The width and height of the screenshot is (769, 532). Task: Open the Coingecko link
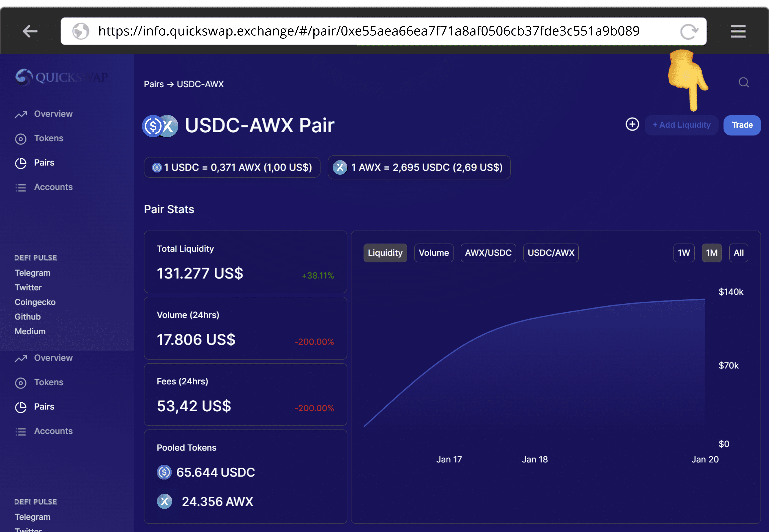pyautogui.click(x=35, y=302)
